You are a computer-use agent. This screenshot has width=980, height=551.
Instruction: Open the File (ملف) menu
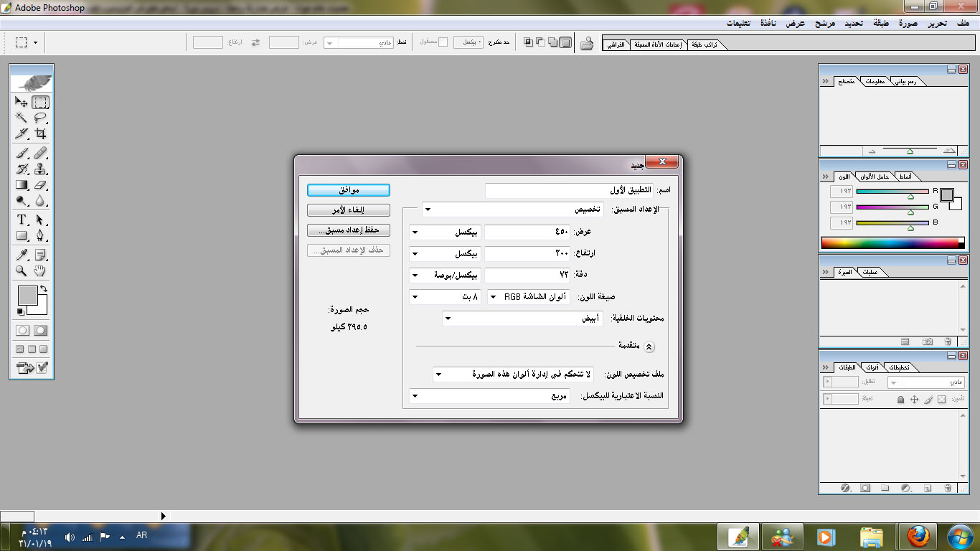[961, 23]
